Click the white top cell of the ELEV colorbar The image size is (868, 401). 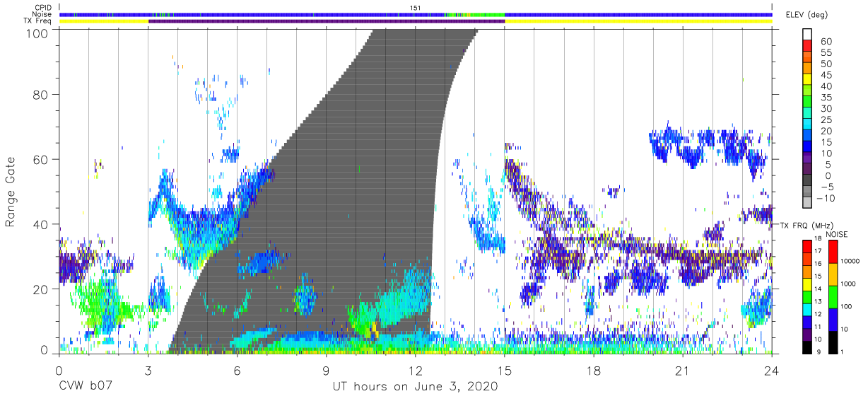pos(807,35)
